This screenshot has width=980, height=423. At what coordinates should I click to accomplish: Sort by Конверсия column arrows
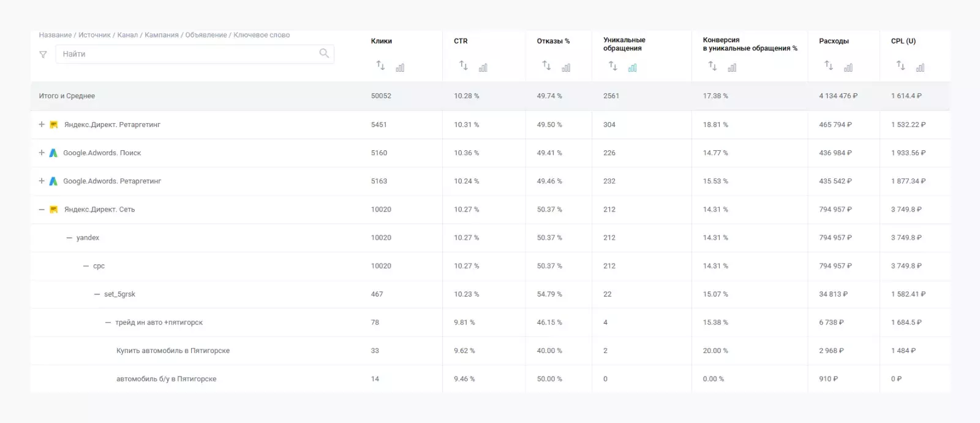tap(712, 66)
